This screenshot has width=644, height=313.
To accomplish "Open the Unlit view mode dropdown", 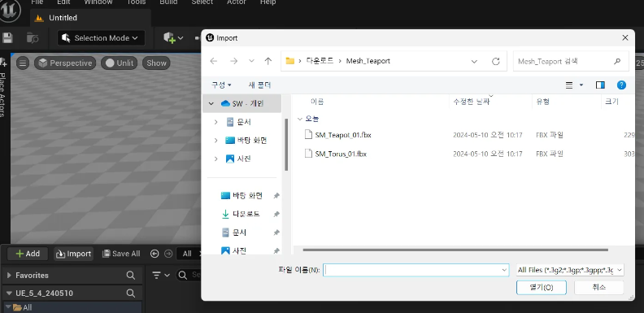I will coord(120,63).
